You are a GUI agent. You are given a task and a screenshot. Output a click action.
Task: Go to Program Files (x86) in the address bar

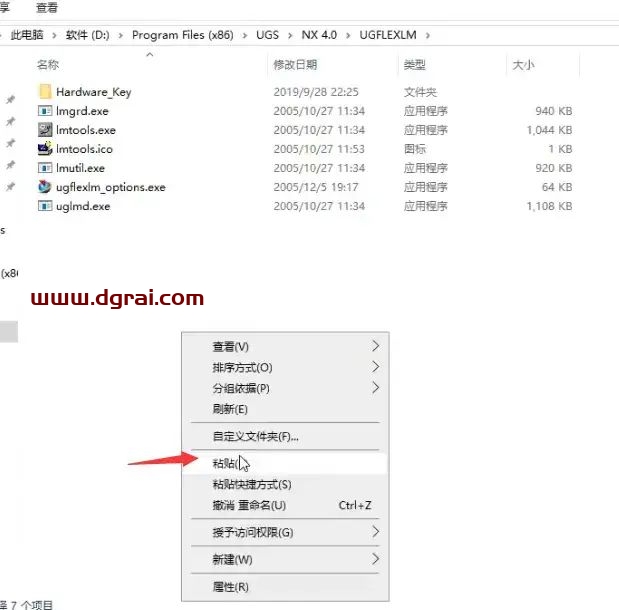click(x=182, y=35)
